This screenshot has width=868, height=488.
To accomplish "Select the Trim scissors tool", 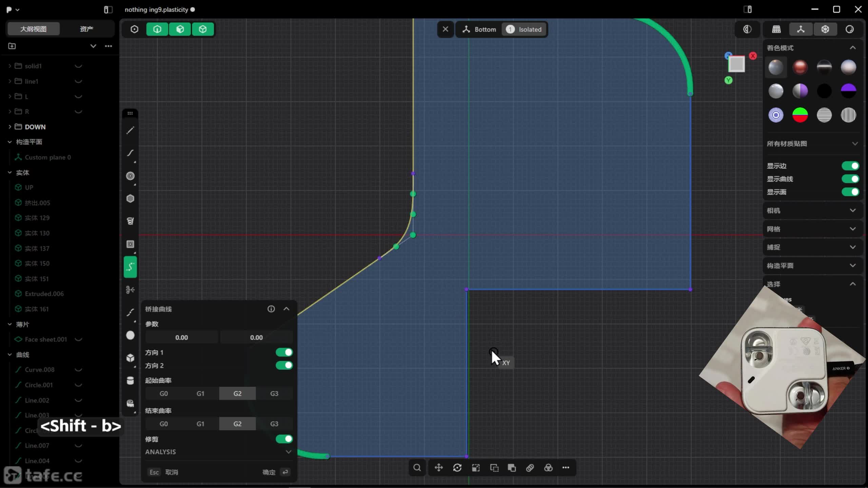I will point(130,289).
